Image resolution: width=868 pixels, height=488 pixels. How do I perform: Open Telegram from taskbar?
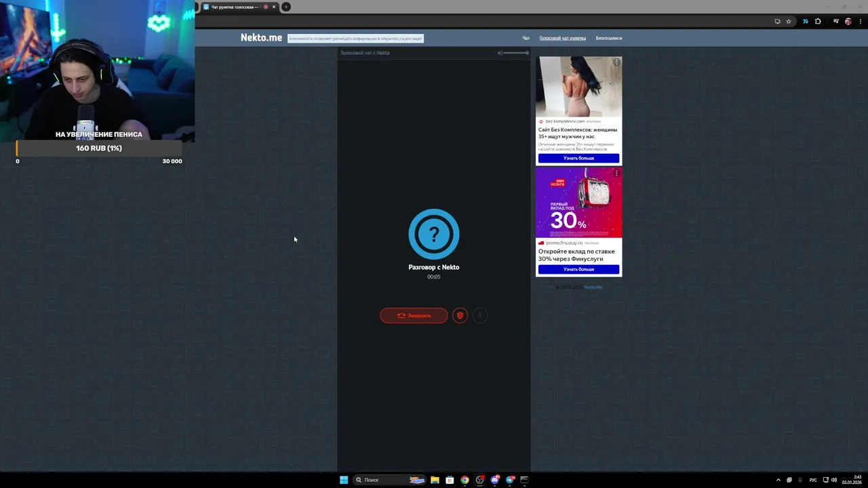pyautogui.click(x=510, y=480)
